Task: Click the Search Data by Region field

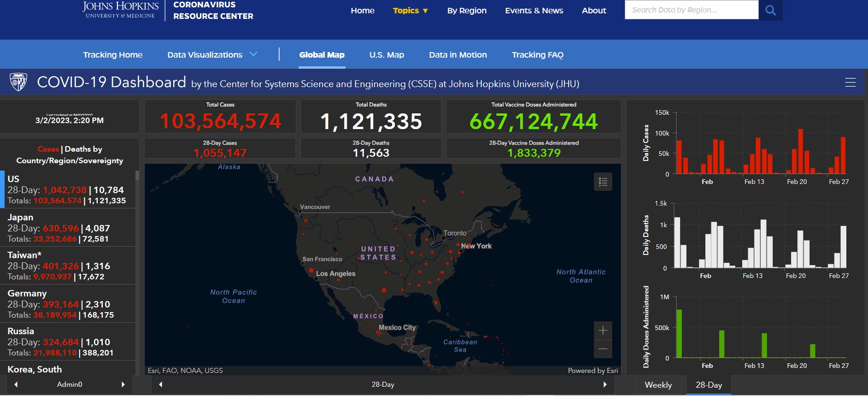Action: coord(691,10)
